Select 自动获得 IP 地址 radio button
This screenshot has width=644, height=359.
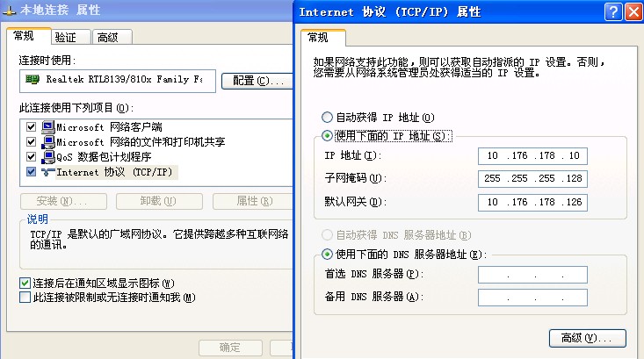click(328, 117)
